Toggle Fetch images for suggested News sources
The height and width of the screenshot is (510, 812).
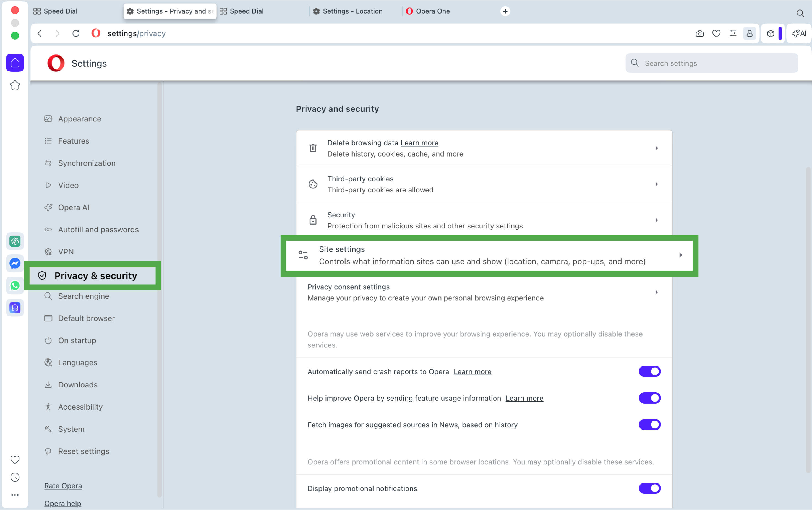(649, 425)
